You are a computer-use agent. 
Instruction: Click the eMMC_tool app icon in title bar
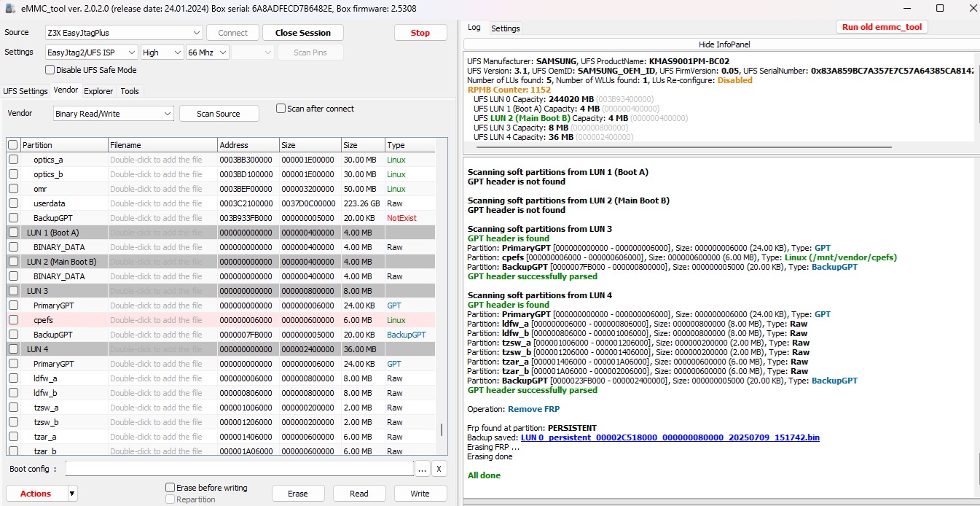[x=10, y=8]
